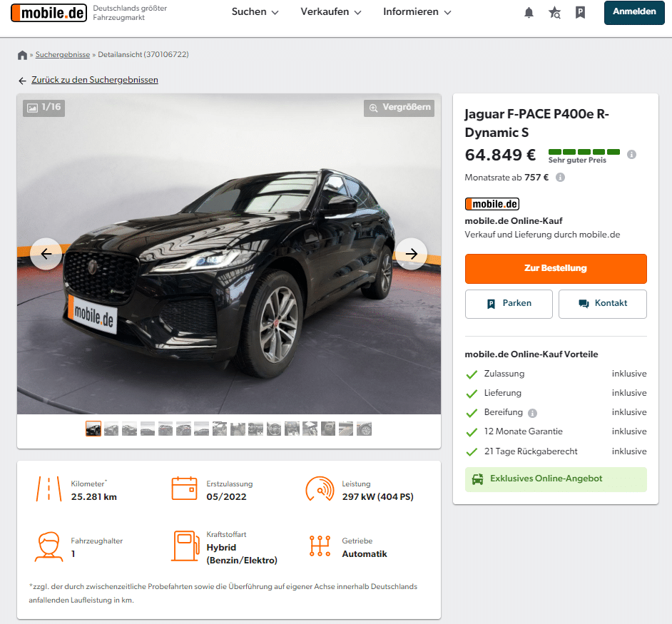The image size is (672, 624).
Task: Click the Leistung gauge icon
Action: (320, 489)
